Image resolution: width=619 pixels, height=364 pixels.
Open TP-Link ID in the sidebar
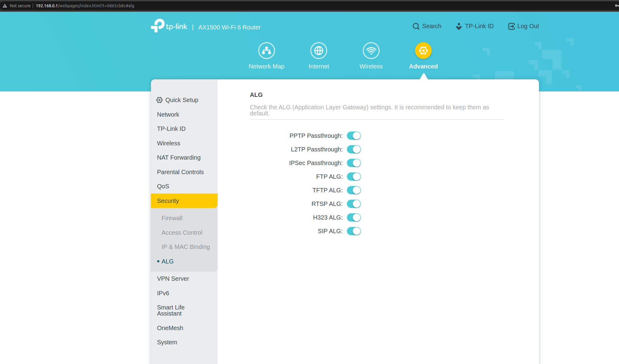pyautogui.click(x=184, y=129)
